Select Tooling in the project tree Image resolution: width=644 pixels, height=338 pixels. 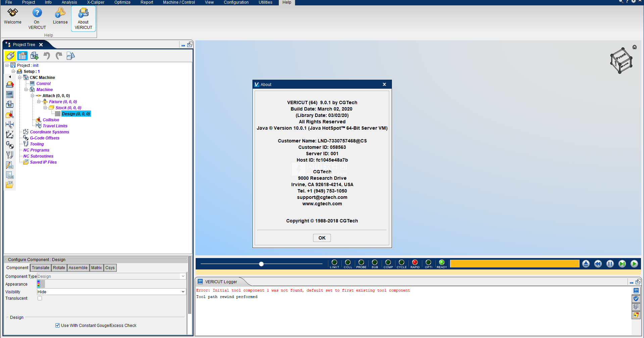[37, 144]
